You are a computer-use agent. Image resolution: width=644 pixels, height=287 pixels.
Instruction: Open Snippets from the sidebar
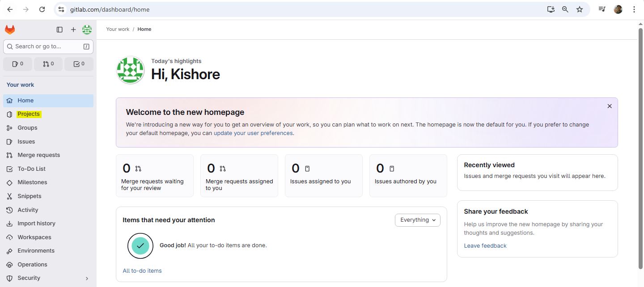point(30,196)
